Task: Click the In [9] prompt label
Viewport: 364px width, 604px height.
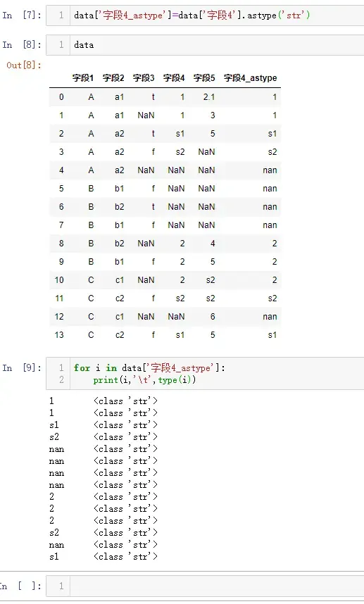Action: coord(22,368)
